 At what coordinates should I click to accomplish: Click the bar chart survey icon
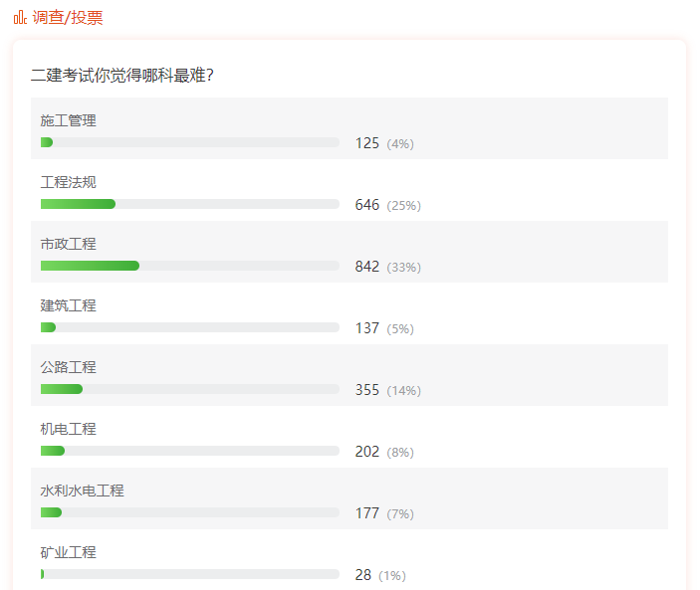(20, 17)
